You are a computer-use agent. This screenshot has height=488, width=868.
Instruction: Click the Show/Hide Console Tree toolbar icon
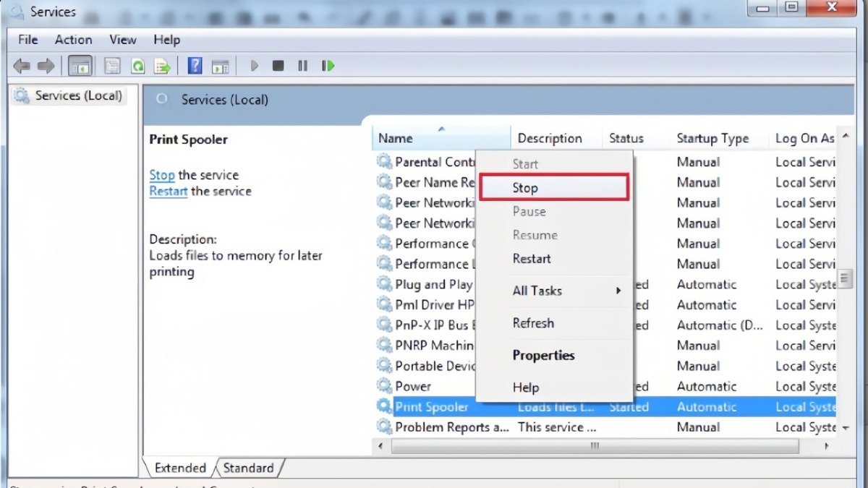point(80,67)
